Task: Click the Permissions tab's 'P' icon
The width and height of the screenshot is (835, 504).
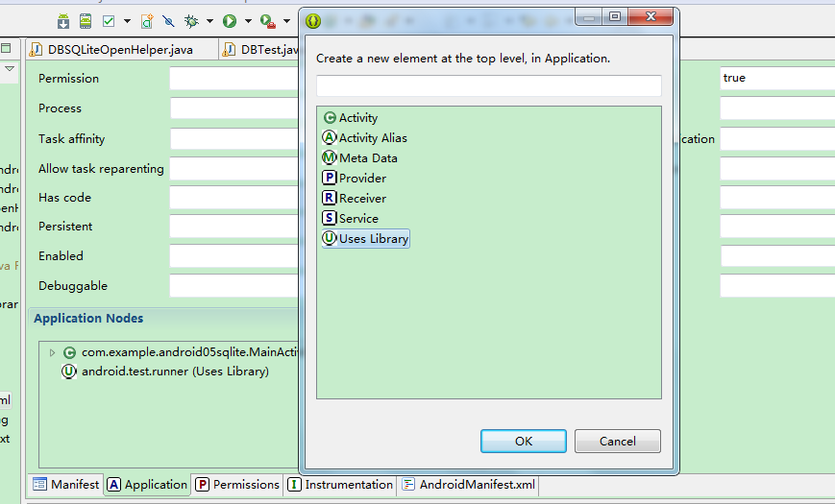Action: point(203,484)
